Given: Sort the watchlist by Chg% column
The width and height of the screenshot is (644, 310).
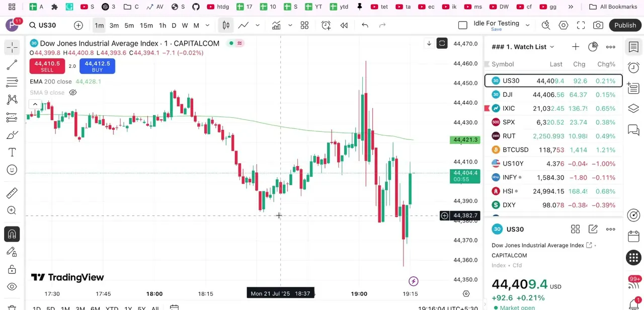Looking at the screenshot, I should 606,64.
